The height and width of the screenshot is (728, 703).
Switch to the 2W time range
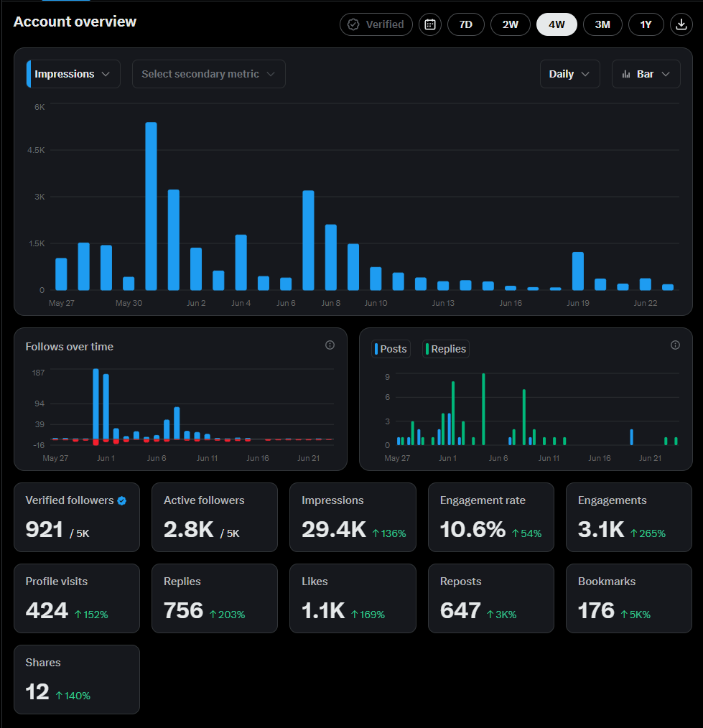(x=511, y=24)
